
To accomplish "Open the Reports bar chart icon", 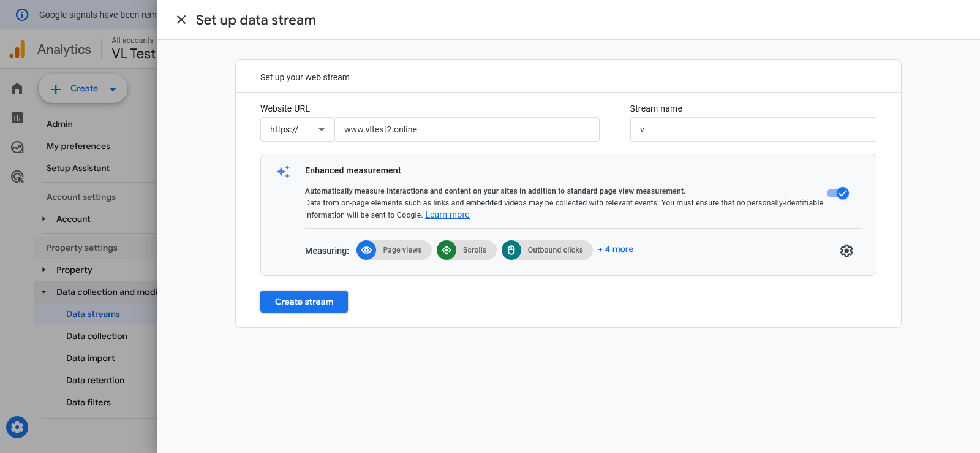I will [x=17, y=118].
